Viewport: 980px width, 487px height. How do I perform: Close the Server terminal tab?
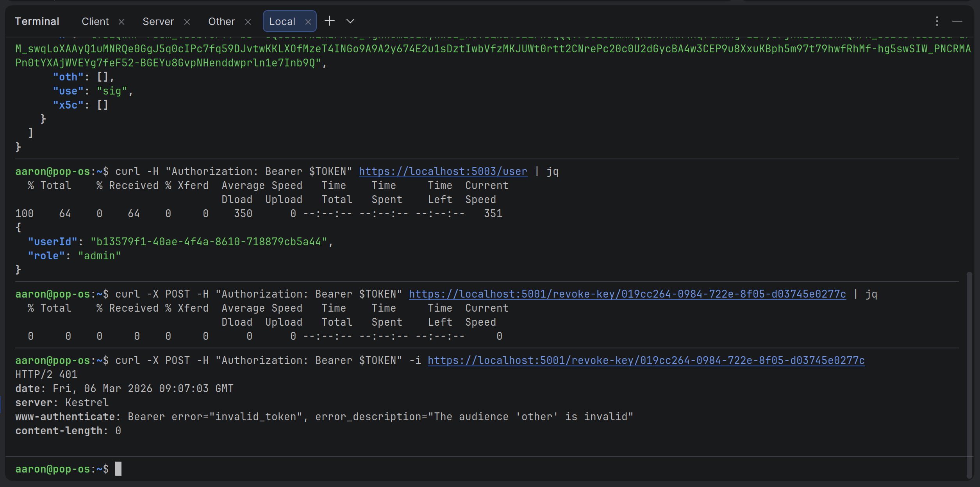tap(187, 22)
